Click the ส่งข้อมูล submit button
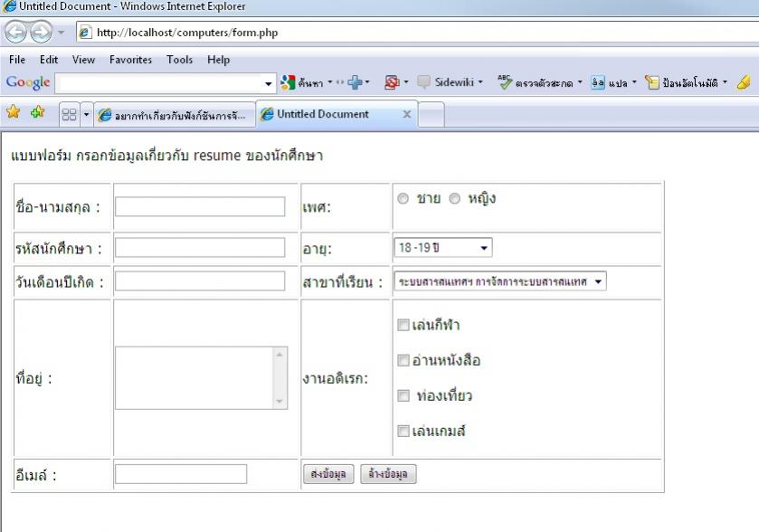This screenshot has width=759, height=532. click(328, 474)
